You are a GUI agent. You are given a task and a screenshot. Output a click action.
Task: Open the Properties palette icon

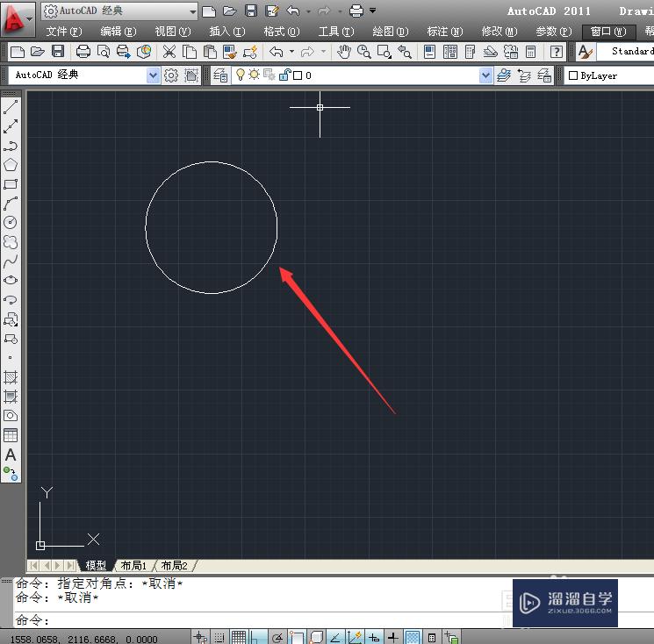pos(429,52)
